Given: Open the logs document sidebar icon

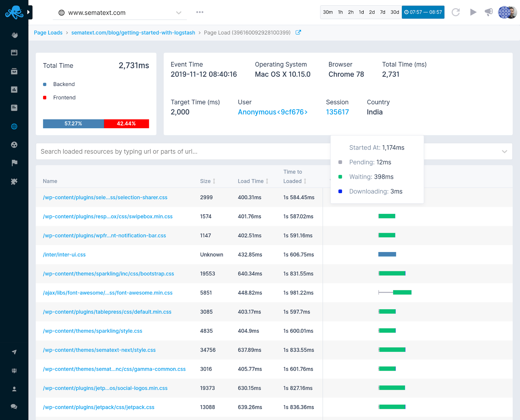Looking at the screenshot, I should [14, 108].
